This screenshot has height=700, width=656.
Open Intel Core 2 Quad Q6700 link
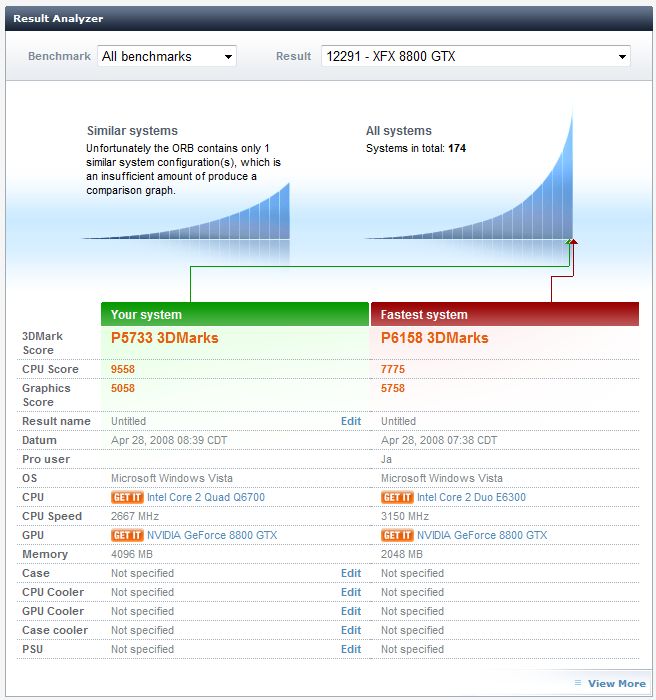pyautogui.click(x=206, y=497)
